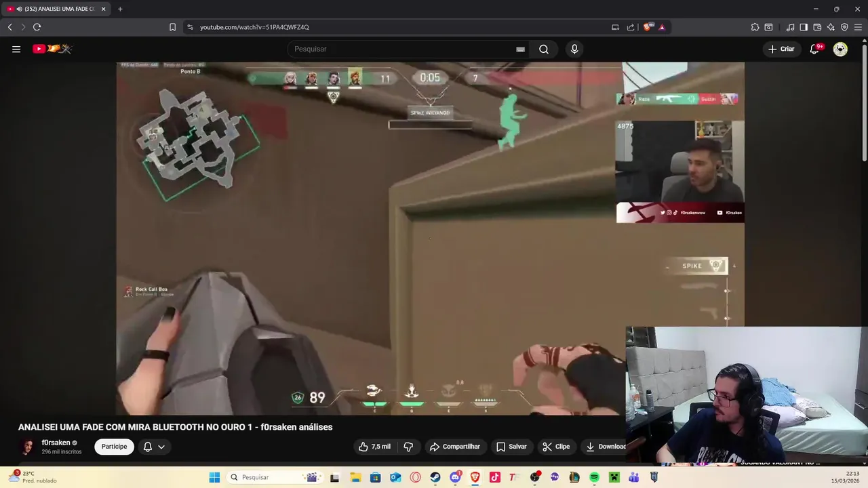
Task: Open picture-in-picture icon in address bar
Action: 615,27
